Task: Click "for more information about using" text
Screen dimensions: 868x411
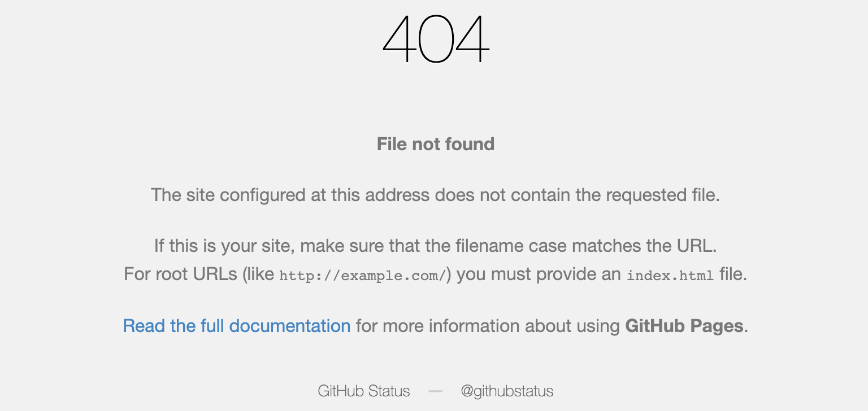Action: 488,326
